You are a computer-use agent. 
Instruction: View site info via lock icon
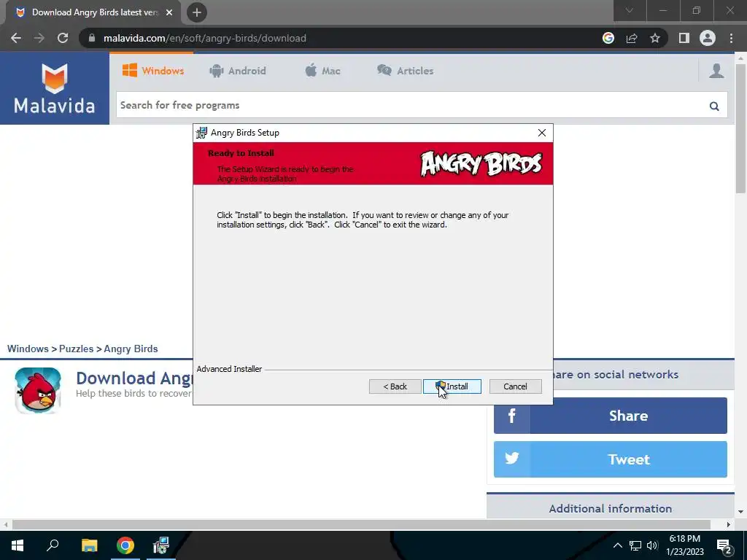point(92,38)
